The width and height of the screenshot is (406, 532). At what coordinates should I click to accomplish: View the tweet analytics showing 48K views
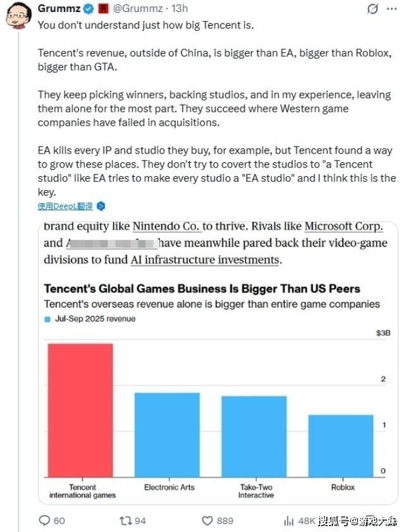[x=288, y=521]
